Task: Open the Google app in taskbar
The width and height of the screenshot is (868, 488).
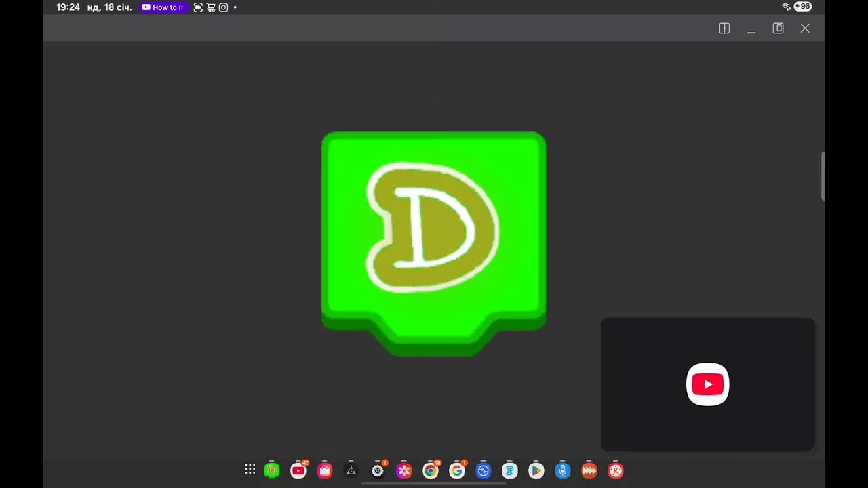Action: coord(457,470)
